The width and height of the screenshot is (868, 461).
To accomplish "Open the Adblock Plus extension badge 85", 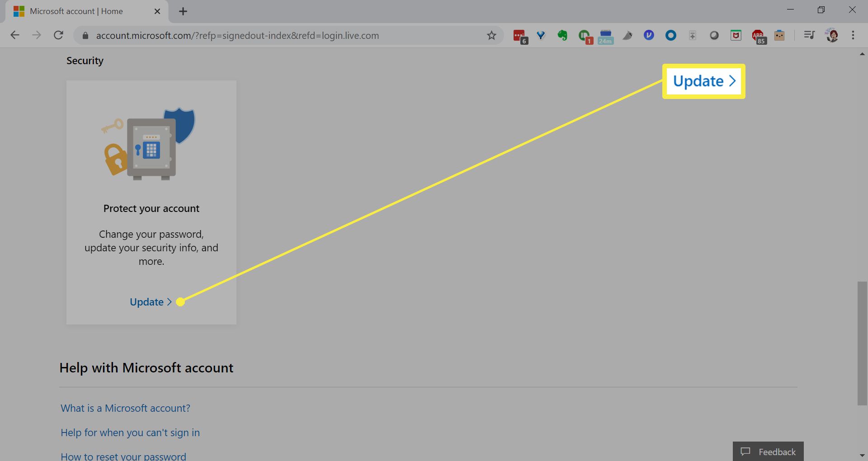I will tap(759, 37).
